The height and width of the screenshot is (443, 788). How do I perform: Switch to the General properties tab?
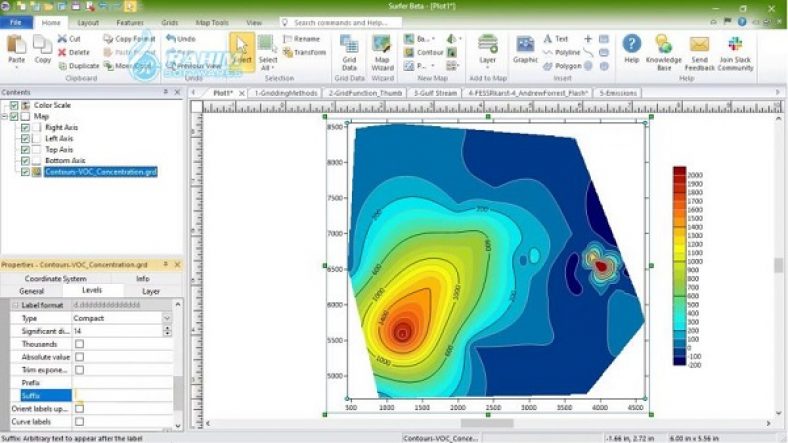[31, 291]
